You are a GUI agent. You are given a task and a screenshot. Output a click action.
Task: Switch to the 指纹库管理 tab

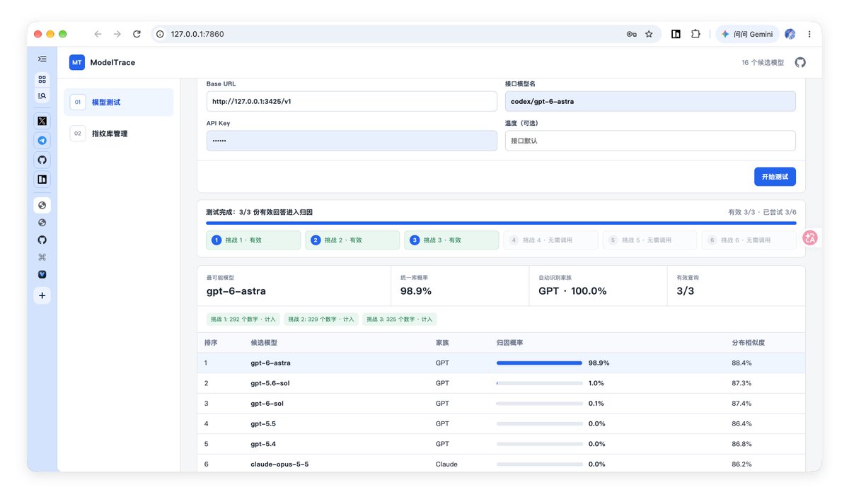pyautogui.click(x=118, y=134)
